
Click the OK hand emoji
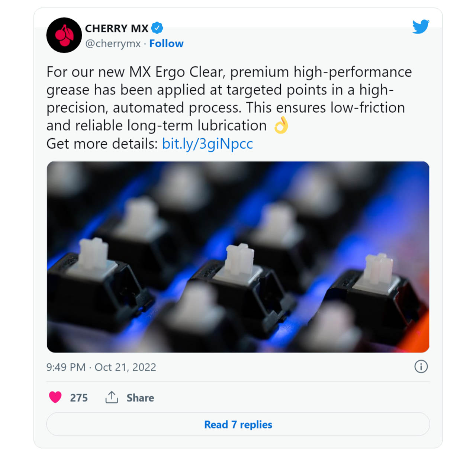pos(281,125)
